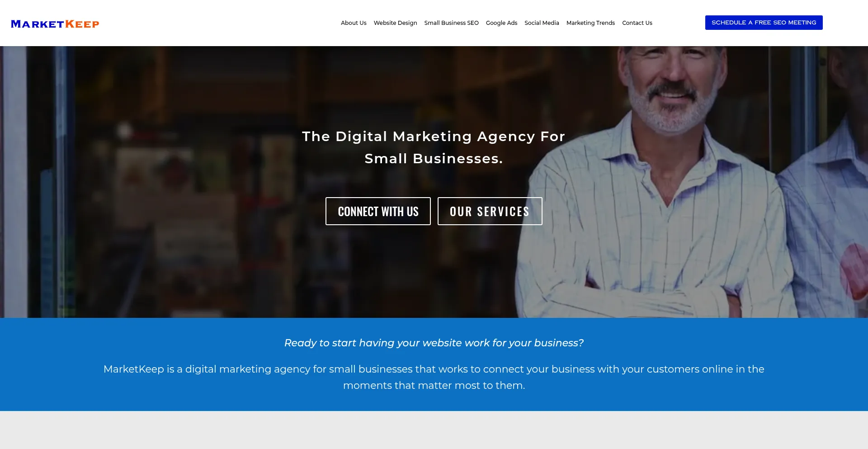The width and height of the screenshot is (868, 449).
Task: Click the hero headline about Digital Marketing Agency
Action: (x=434, y=147)
